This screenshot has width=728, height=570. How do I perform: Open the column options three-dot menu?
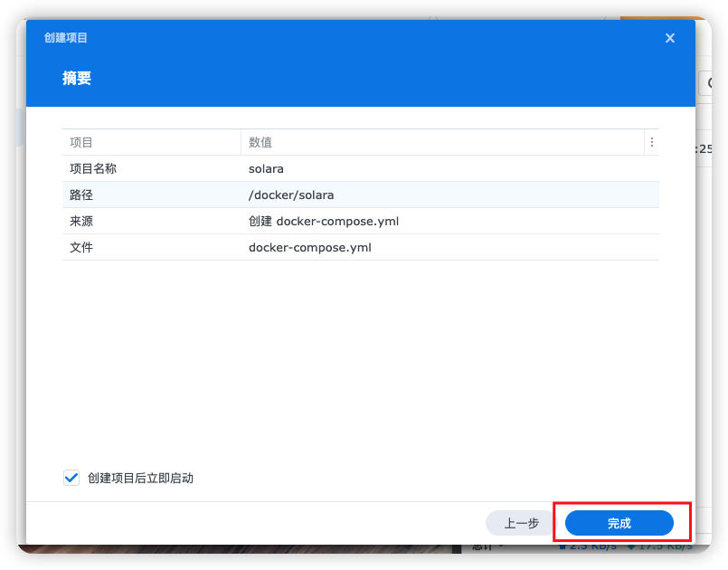click(651, 142)
